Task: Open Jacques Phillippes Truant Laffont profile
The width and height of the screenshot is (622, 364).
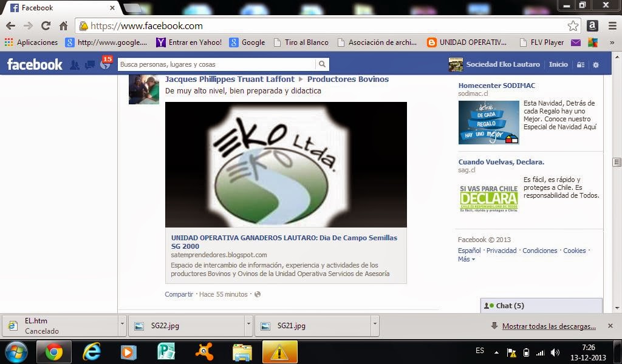Action: [230, 79]
